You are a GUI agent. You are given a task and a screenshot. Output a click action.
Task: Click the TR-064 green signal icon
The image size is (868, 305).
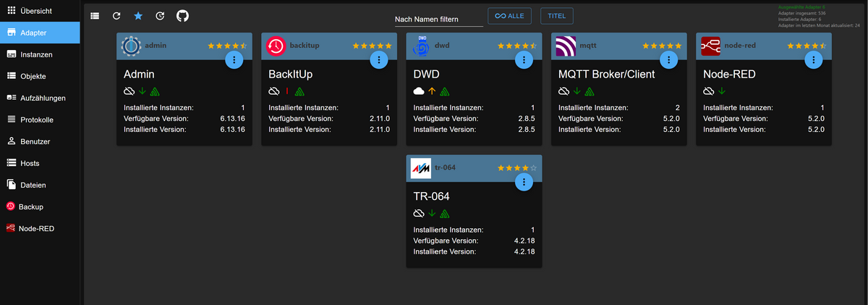pos(444,214)
